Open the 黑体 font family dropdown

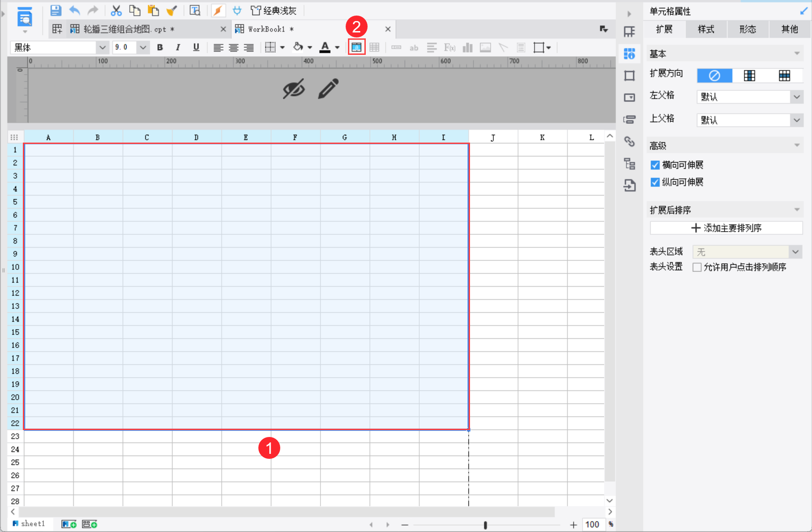click(x=102, y=48)
